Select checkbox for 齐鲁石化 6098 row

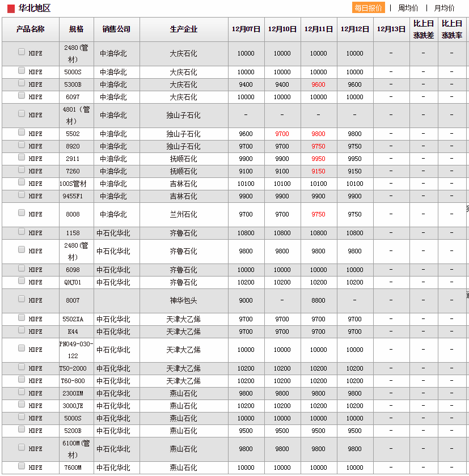pyautogui.click(x=21, y=268)
